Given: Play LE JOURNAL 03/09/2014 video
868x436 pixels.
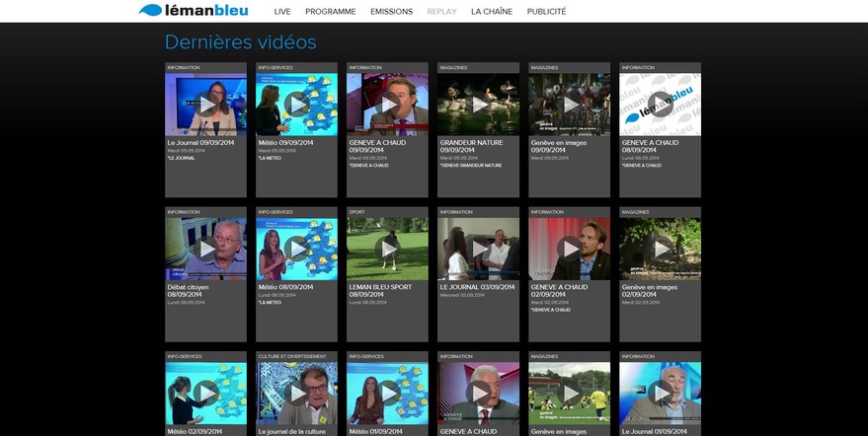Looking at the screenshot, I should [x=478, y=249].
